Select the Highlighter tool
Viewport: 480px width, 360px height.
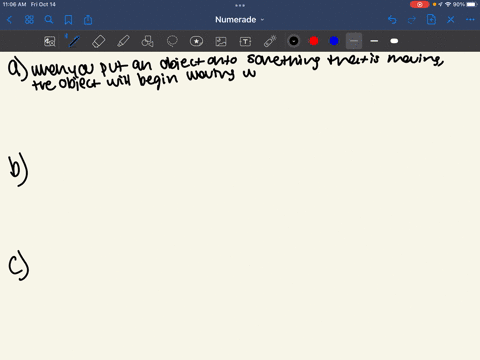123,41
